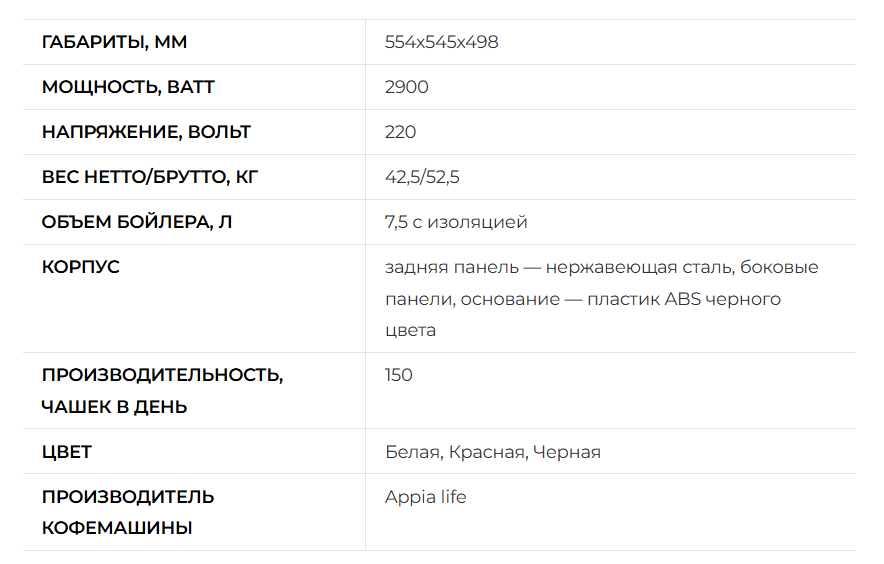Viewport: 884px width, 564px height.
Task: Click the ЦВЕТ label
Action: pyautogui.click(x=67, y=452)
